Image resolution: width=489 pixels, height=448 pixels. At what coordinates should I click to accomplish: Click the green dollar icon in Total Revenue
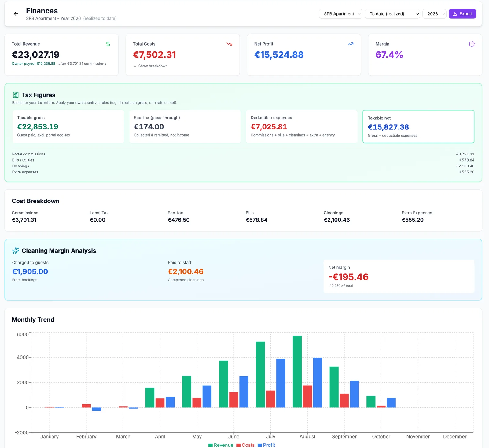coord(108,44)
